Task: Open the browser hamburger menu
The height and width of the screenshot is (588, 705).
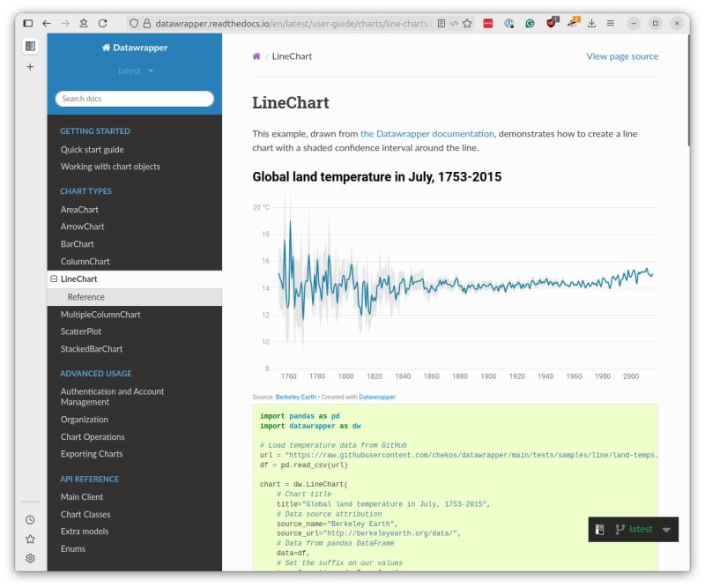Action: pyautogui.click(x=611, y=23)
